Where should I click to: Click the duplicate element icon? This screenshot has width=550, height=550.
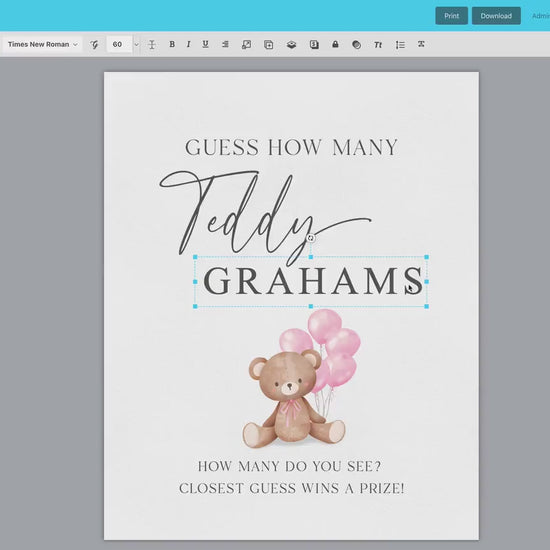[x=269, y=45]
